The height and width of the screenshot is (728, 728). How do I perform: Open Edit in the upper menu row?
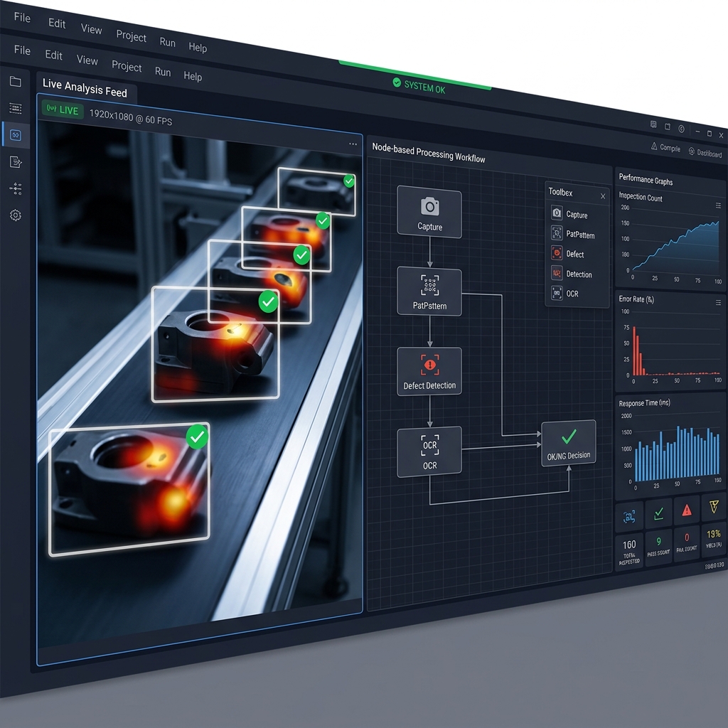pos(57,23)
